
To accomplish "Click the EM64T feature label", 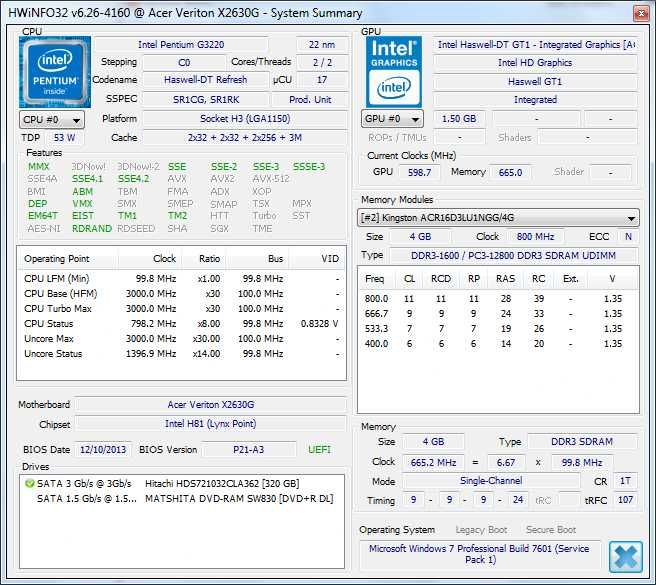I will point(43,216).
